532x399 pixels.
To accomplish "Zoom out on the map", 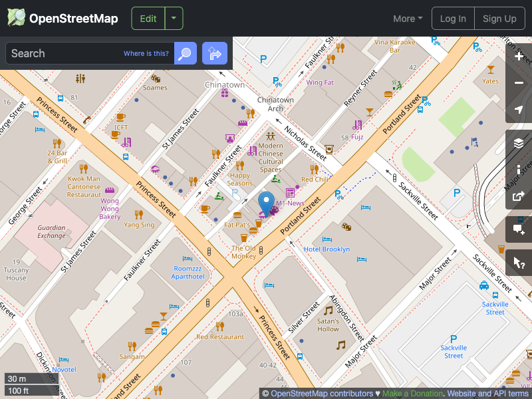I will click(519, 83).
